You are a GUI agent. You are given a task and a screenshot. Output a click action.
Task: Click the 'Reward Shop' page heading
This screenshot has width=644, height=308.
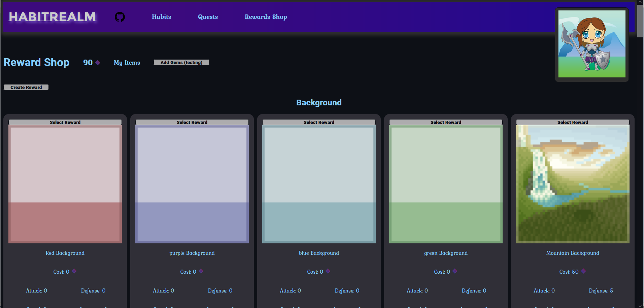pyautogui.click(x=37, y=63)
